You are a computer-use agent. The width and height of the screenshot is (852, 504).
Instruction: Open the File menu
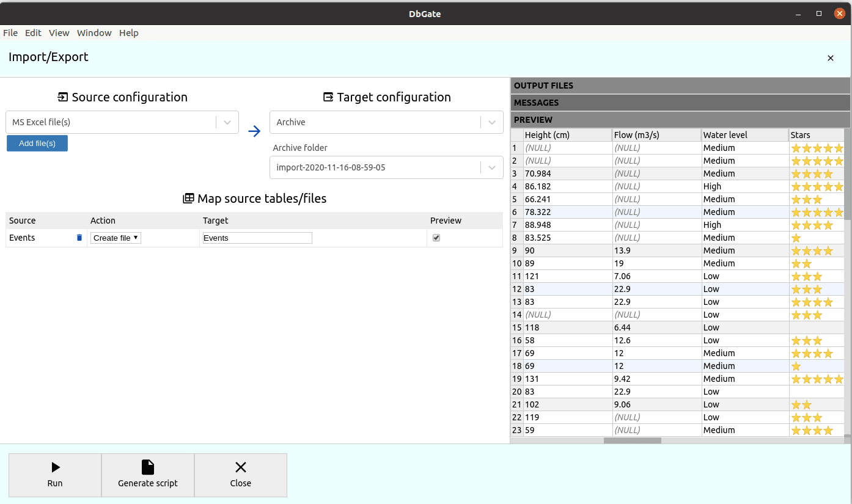click(x=10, y=33)
